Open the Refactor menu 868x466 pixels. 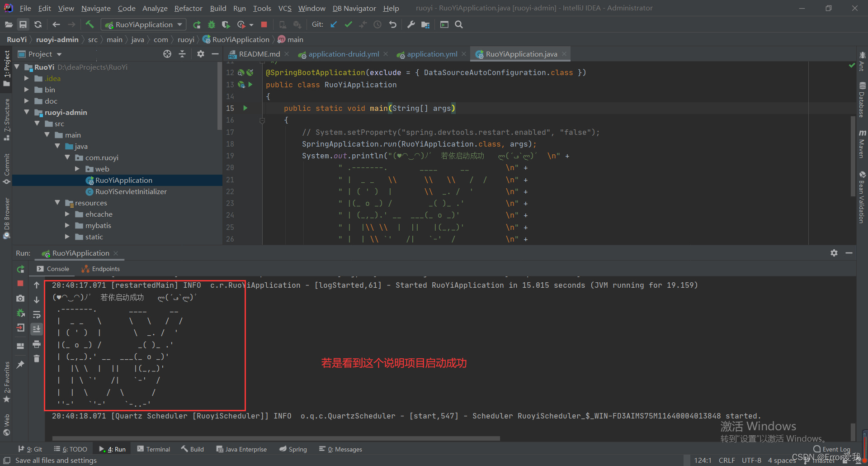click(188, 8)
